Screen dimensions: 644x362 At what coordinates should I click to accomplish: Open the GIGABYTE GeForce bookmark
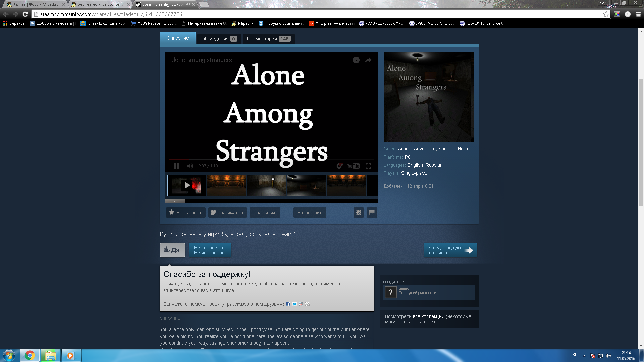pyautogui.click(x=482, y=23)
